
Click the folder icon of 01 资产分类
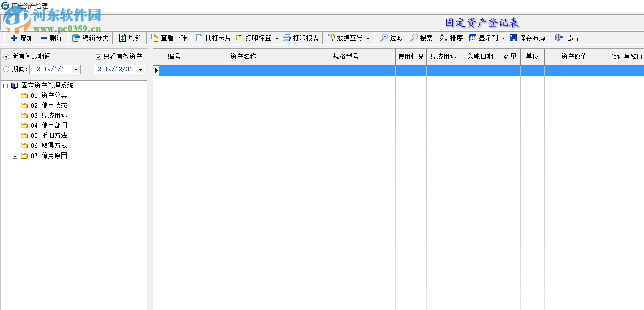24,96
